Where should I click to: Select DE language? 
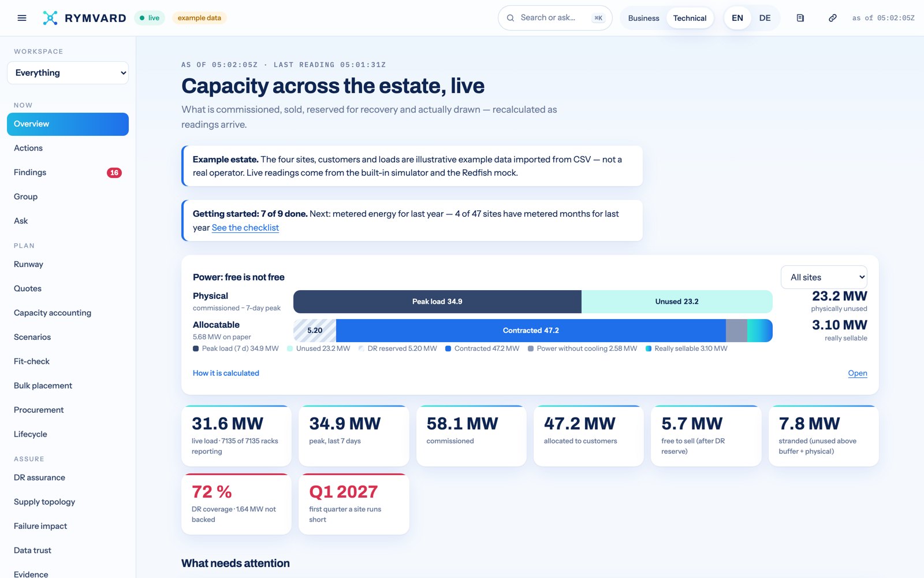[x=765, y=18]
